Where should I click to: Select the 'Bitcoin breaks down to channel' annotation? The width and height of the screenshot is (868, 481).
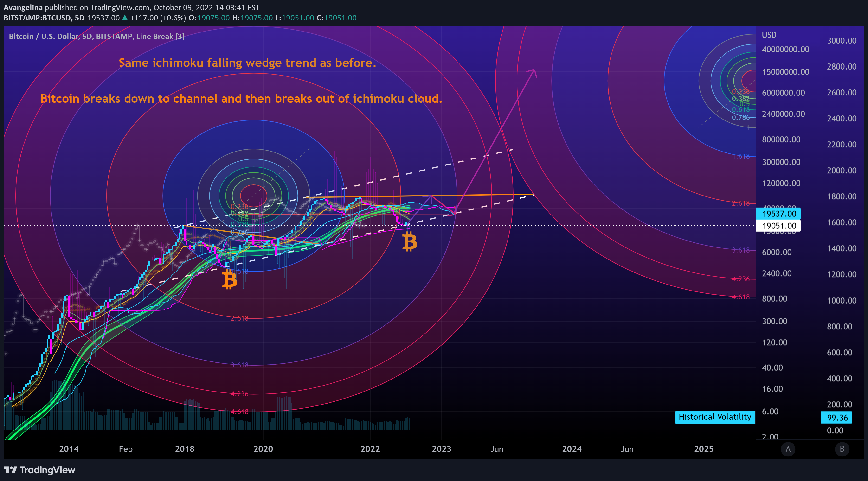[x=241, y=98]
